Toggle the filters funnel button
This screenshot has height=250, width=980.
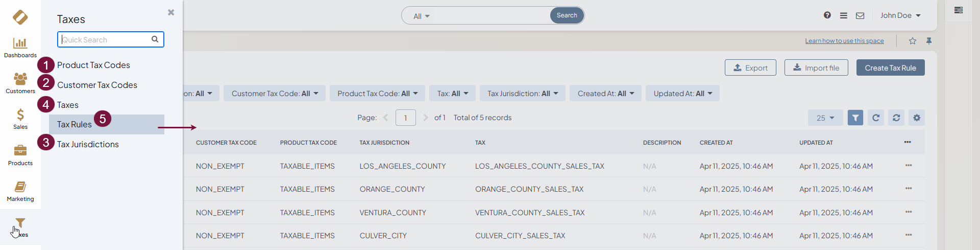(855, 118)
